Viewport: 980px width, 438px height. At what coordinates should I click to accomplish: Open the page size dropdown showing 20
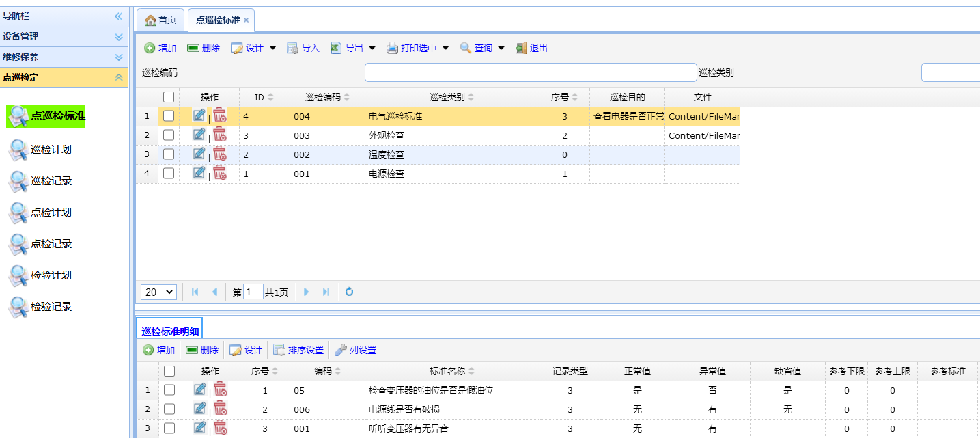[158, 292]
